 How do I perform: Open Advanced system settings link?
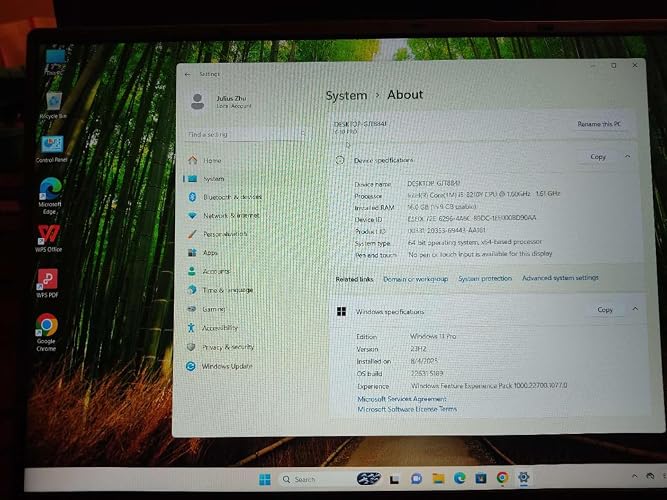[560, 278]
